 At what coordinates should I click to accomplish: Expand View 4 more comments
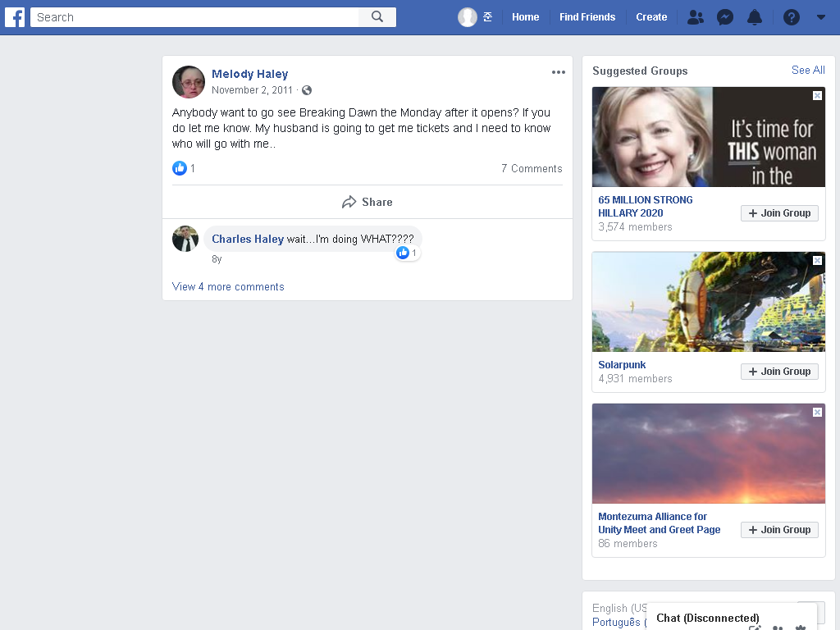click(228, 286)
